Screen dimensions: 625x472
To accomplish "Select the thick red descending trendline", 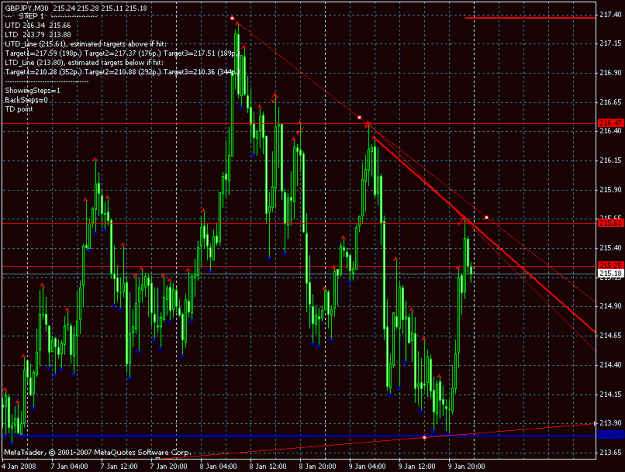I will point(484,235).
